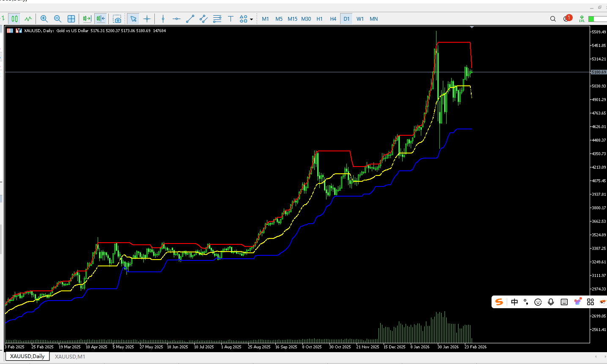This screenshot has height=364, width=607.
Task: Click the one-click trading icon in chart header
Action: point(19,30)
